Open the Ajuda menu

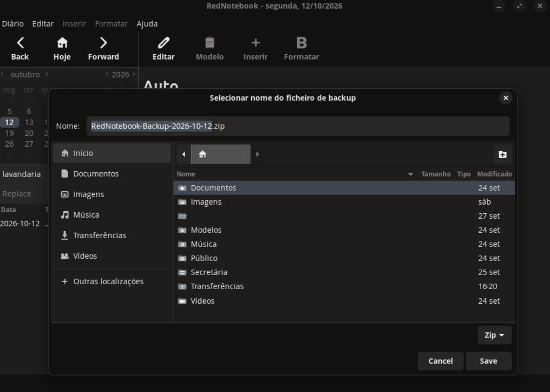[147, 24]
